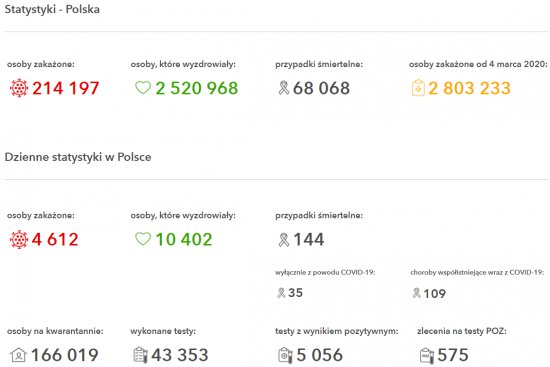Click the total infected number 214 197
The image size is (550, 367).
(x=66, y=88)
